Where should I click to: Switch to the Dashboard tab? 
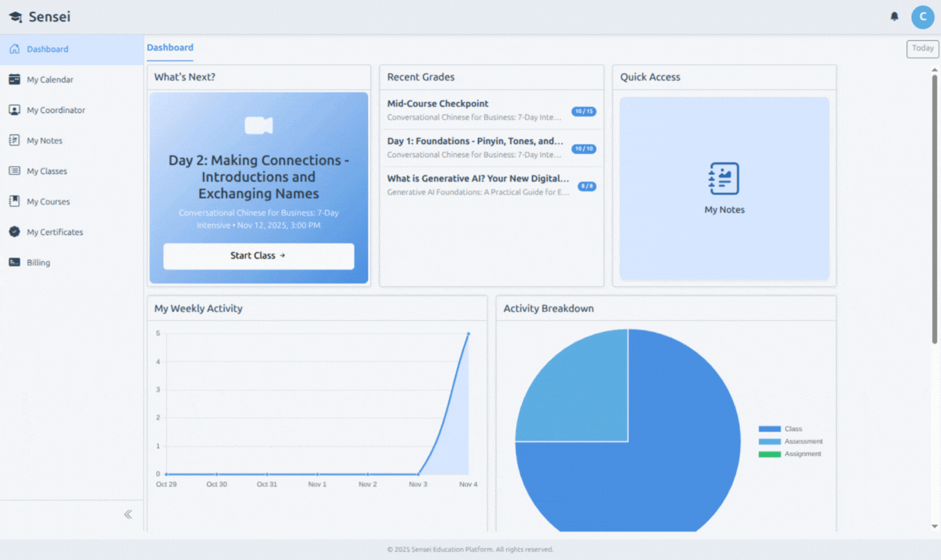[170, 47]
